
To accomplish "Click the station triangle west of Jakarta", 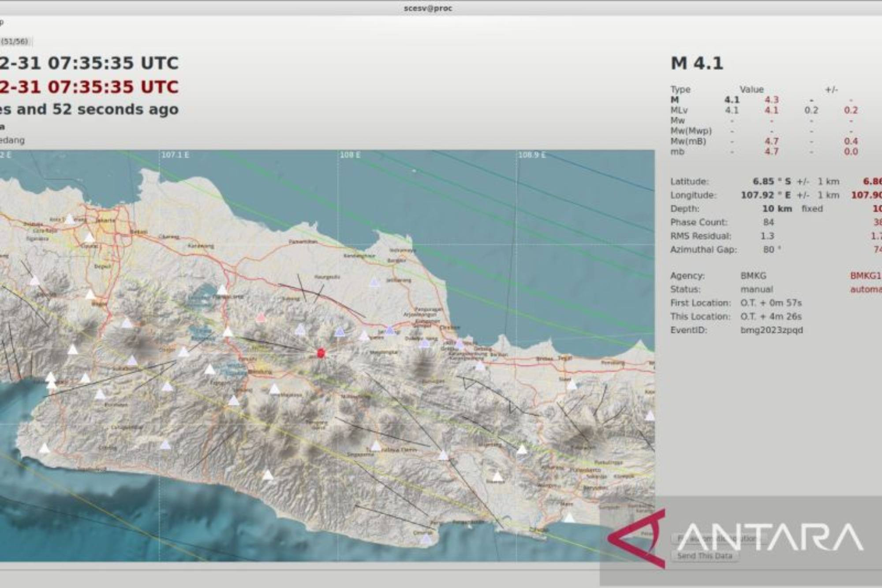I will 69,219.
